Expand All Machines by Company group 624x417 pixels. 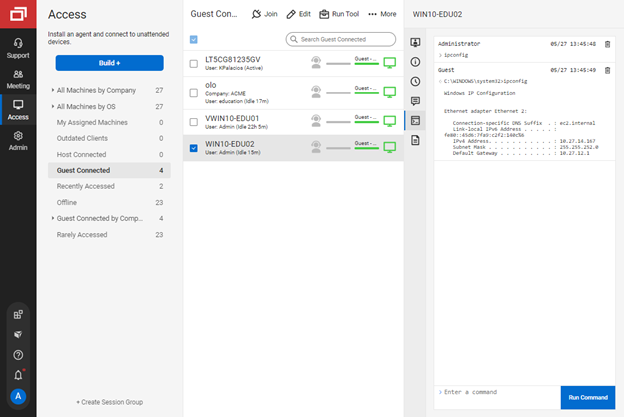tap(53, 90)
